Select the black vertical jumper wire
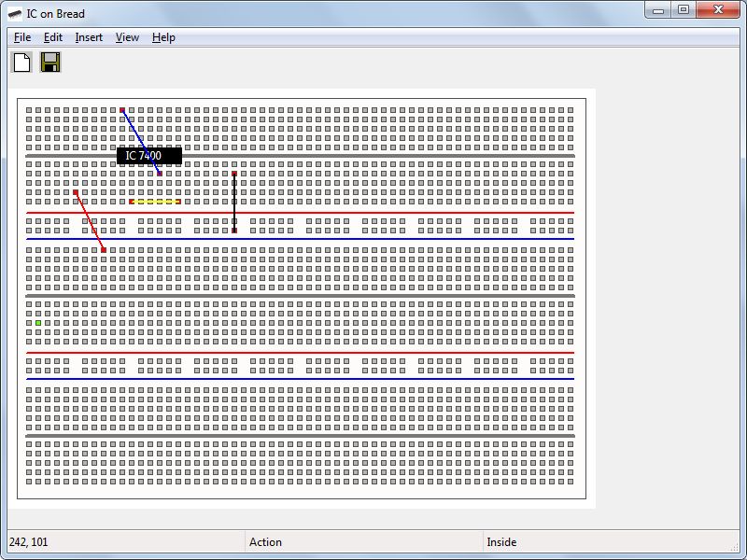The height and width of the screenshot is (560, 747). tap(234, 201)
